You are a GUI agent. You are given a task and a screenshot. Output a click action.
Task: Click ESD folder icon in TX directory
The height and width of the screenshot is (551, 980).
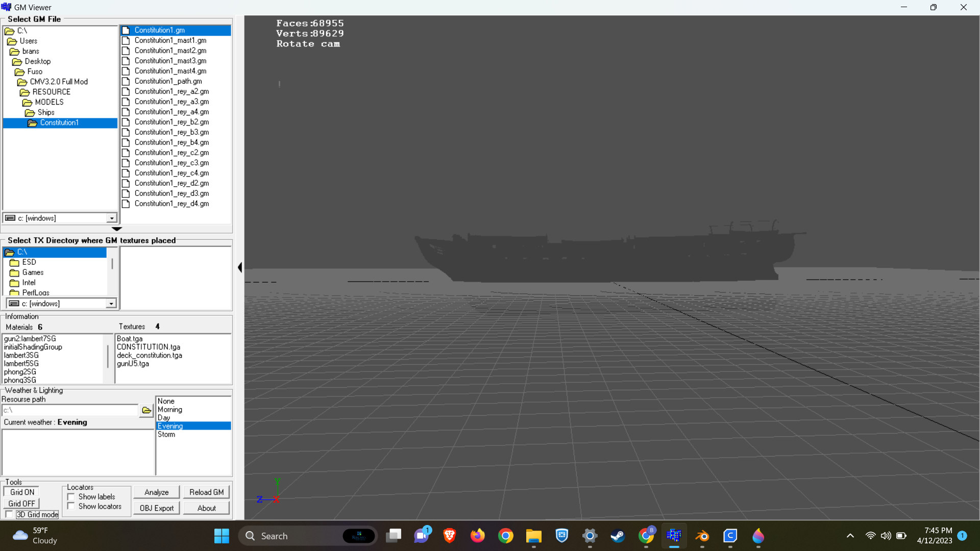[x=14, y=263]
